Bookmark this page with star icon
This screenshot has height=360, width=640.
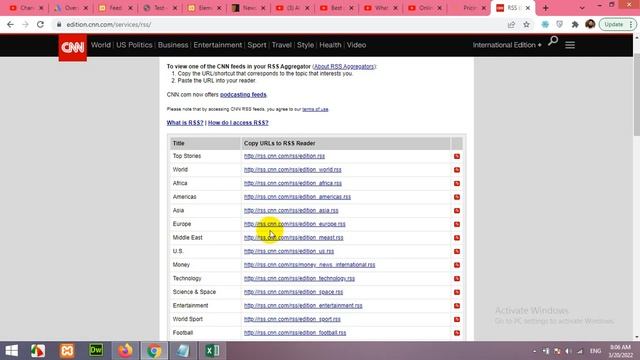click(527, 24)
